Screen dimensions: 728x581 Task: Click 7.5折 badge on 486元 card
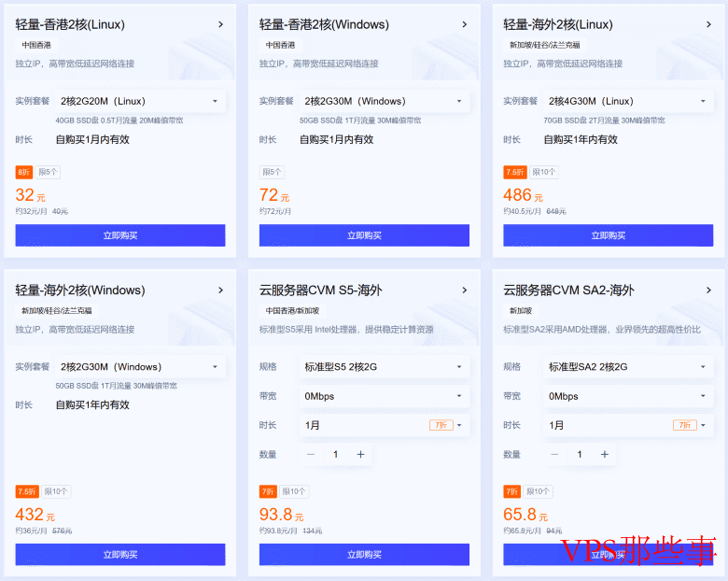tap(515, 172)
